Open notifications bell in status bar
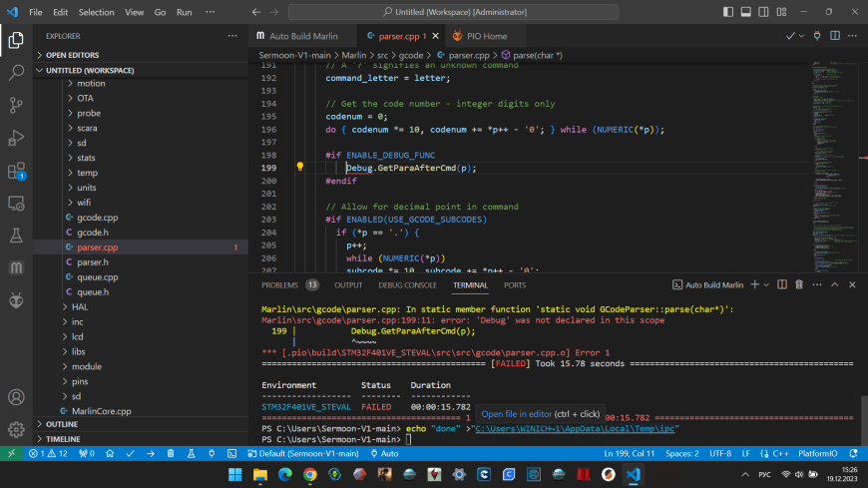868x488 pixels. [853, 454]
